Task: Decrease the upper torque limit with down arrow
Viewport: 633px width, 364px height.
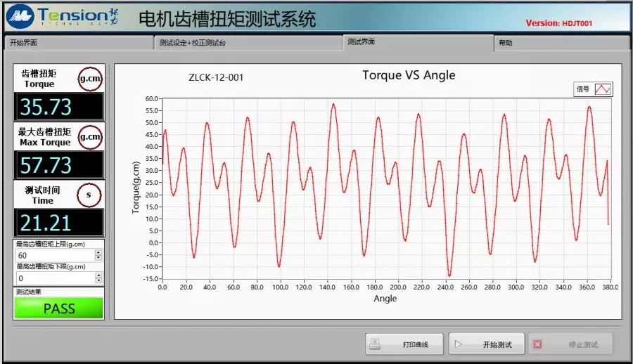Action: 98,259
